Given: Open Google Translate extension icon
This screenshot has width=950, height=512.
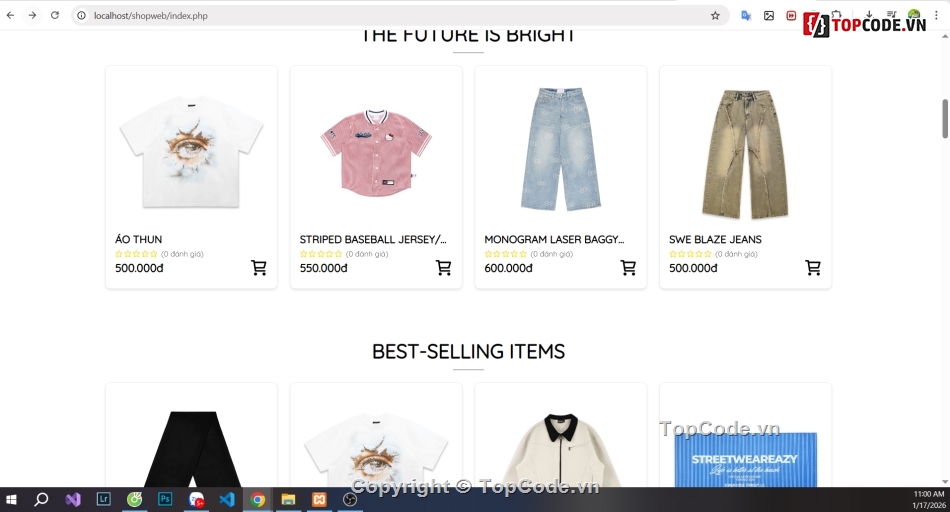Looking at the screenshot, I should [x=746, y=16].
